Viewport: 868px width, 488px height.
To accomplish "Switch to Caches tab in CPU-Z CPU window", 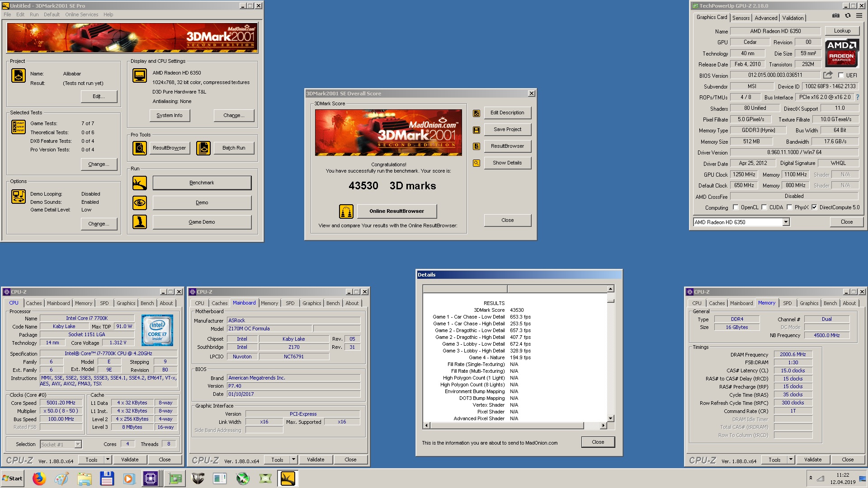I will point(33,303).
